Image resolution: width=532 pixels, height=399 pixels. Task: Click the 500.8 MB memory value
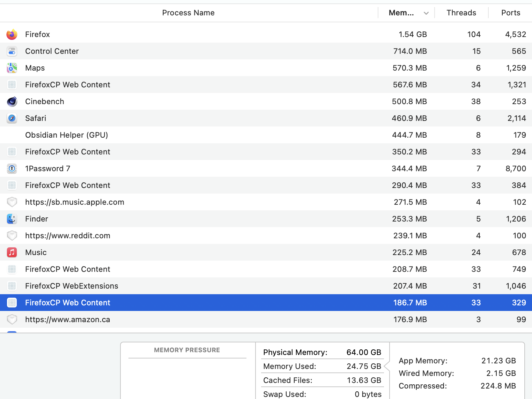tap(409, 101)
